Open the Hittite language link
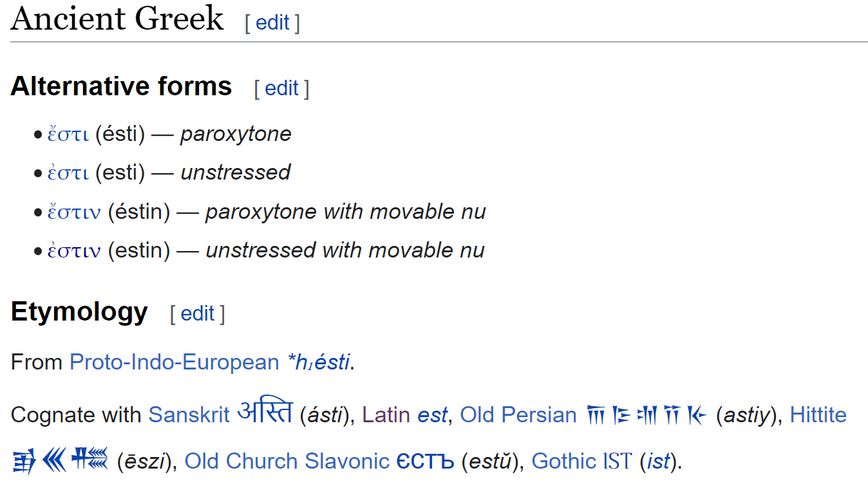 point(818,415)
